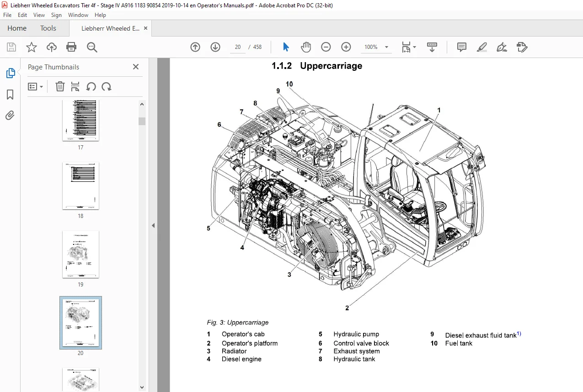
Task: Open the Fill & Sign pen tool
Action: click(502, 47)
